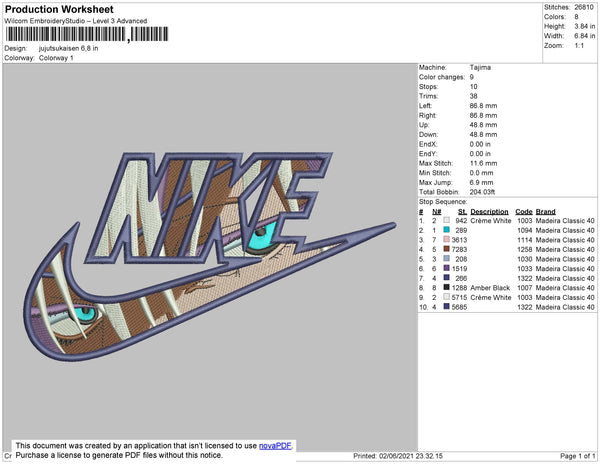Click the 'Color changes:' label
The height and width of the screenshot is (464, 600).
click(442, 77)
